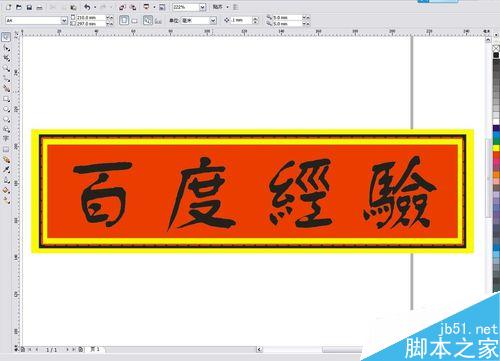Click the Print icon
Image resolution: width=500 pixels, height=361 pixels.
click(x=39, y=7)
